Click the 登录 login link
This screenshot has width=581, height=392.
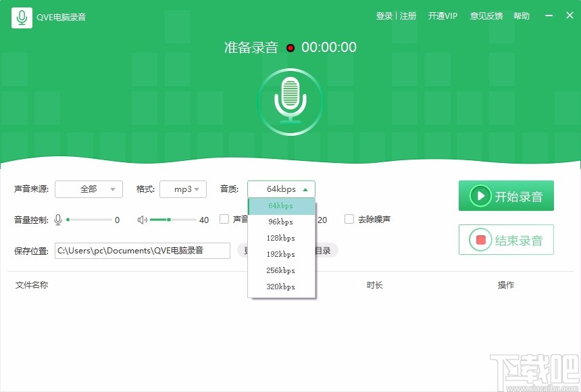[383, 16]
